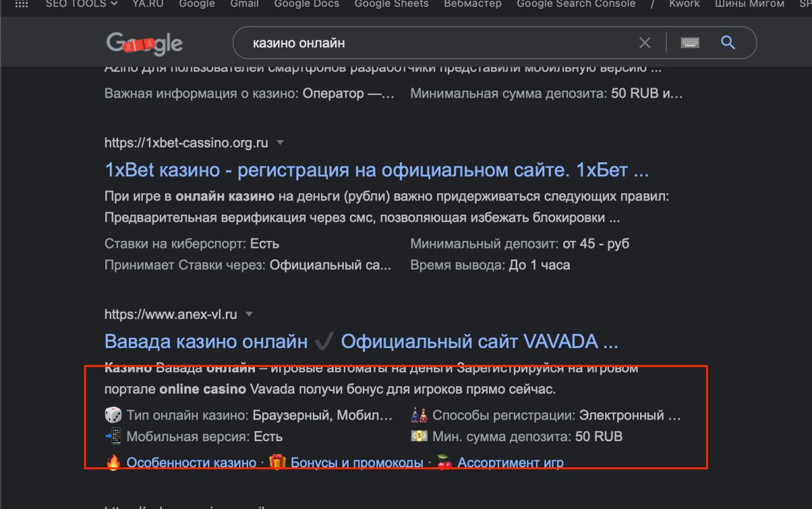Open the 1xBet казино result title
Screen dimensions: 812x509
(x=377, y=170)
